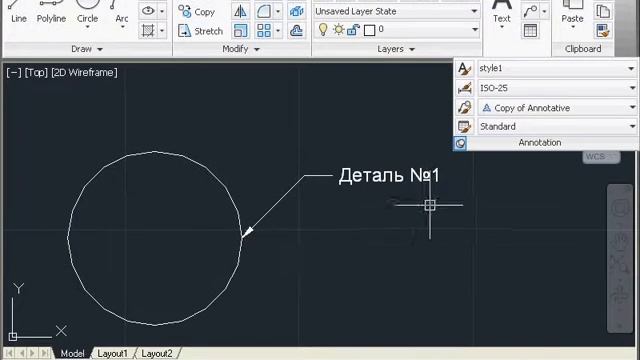
Task: Select the Arc drawing tool
Action: [x=121, y=11]
